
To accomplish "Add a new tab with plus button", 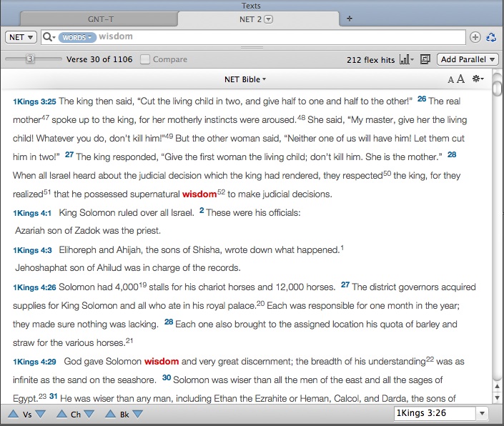I will click(349, 19).
